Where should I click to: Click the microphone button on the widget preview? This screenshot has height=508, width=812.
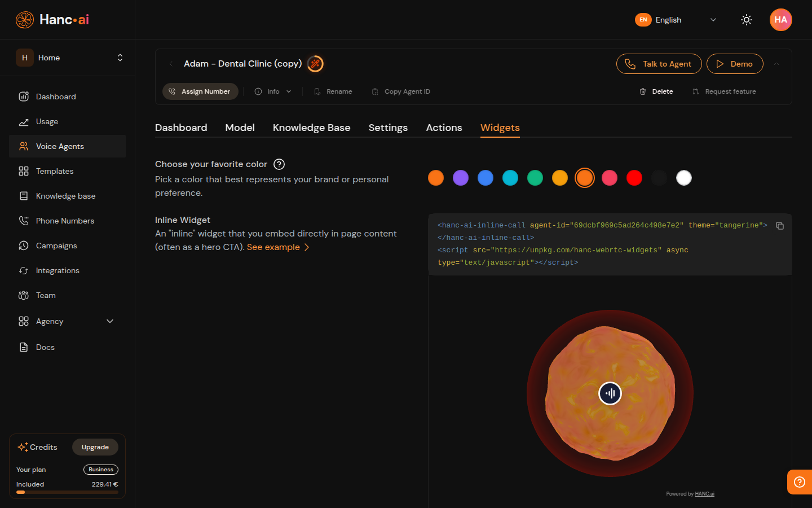[x=610, y=393]
